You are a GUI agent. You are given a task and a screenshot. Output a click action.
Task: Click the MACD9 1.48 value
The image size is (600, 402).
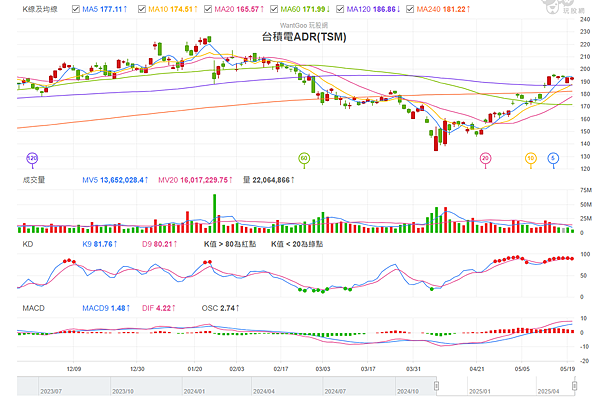pyautogui.click(x=106, y=308)
